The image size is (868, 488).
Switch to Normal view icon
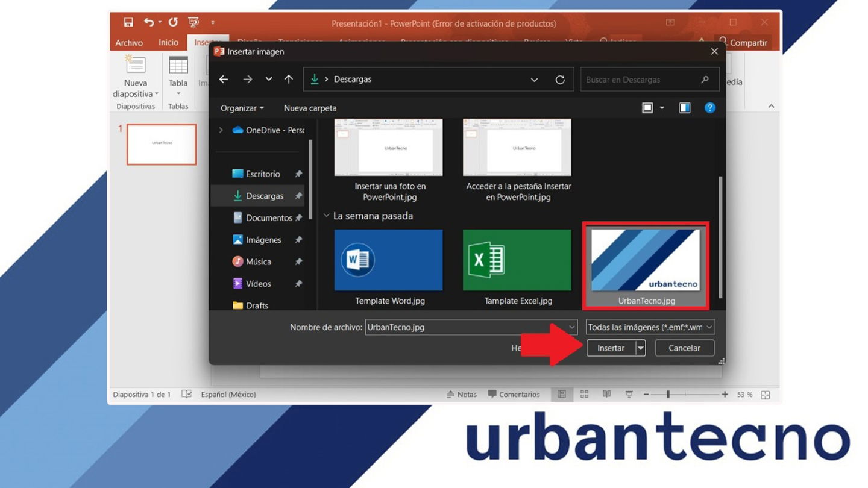(x=562, y=395)
